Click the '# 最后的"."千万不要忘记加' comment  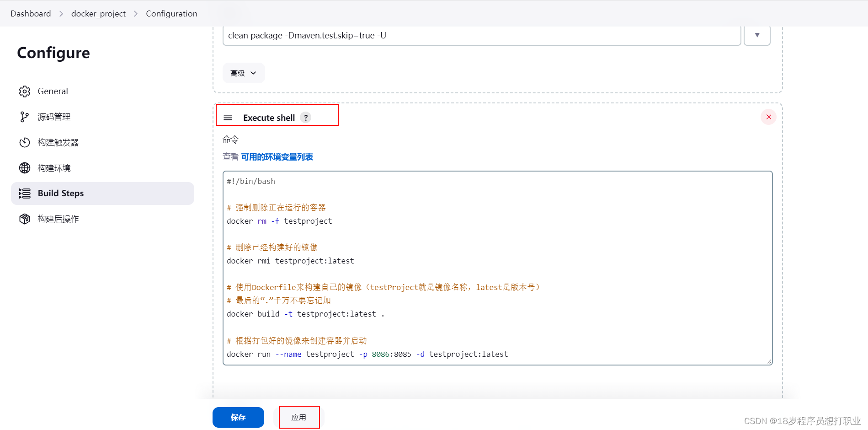[279, 301]
